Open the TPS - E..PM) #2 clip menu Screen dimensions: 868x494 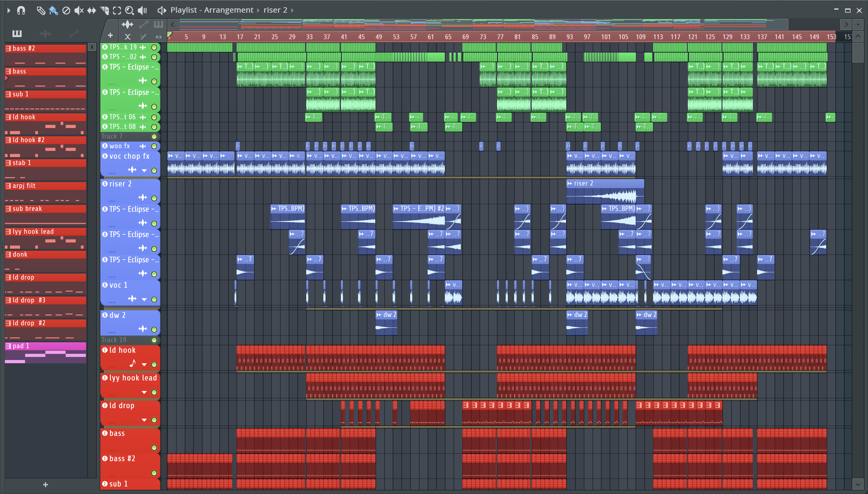396,209
